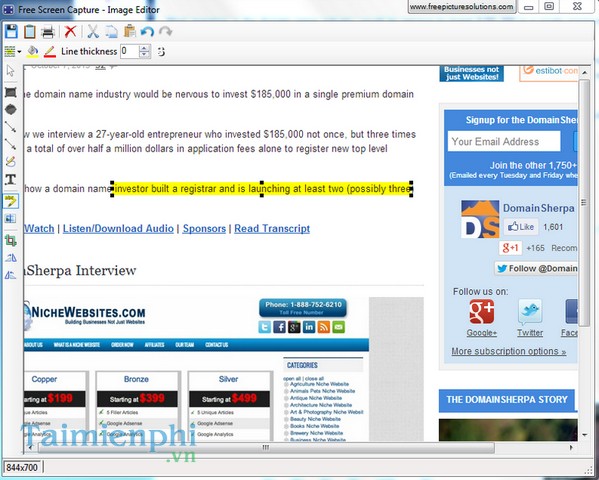Image resolution: width=599 pixels, height=480 pixels.
Task: Click the RSS icon in NicheWebsites header
Action: pos(324,327)
